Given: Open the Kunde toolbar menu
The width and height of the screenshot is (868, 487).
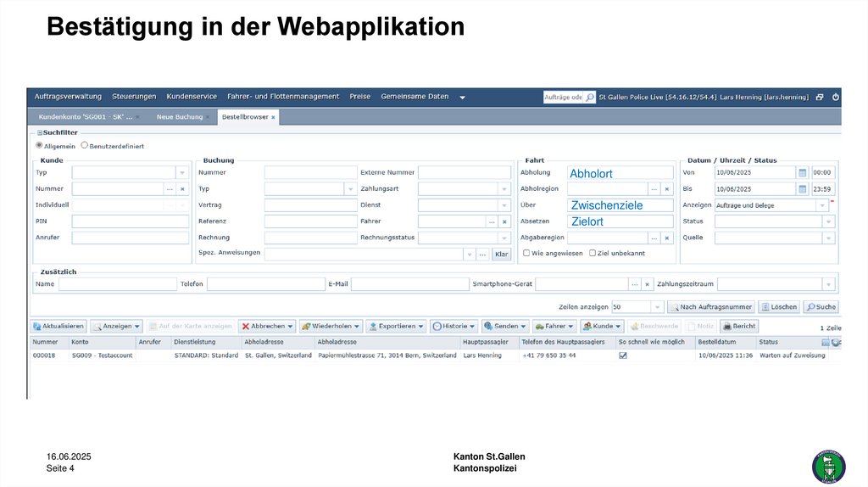Looking at the screenshot, I should coord(602,327).
